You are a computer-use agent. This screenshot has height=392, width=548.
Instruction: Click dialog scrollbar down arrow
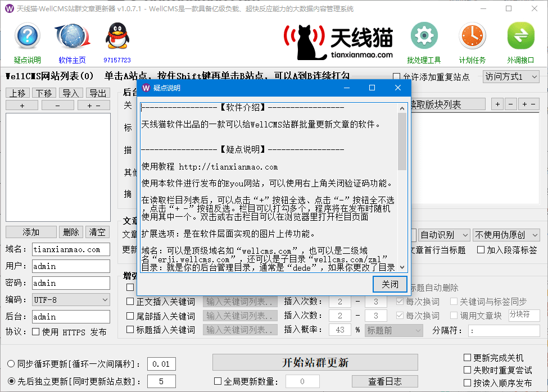(402, 267)
